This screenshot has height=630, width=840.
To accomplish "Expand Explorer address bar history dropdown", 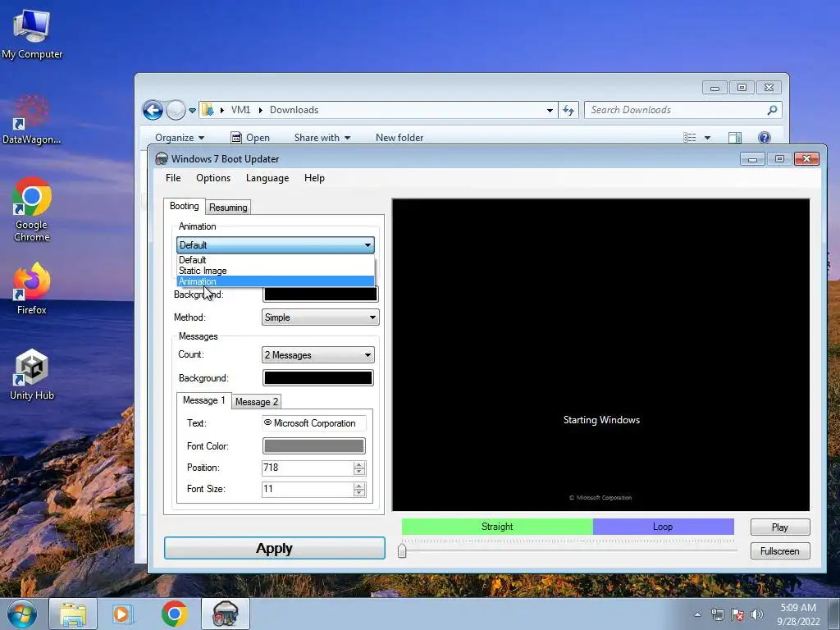I will point(550,111).
